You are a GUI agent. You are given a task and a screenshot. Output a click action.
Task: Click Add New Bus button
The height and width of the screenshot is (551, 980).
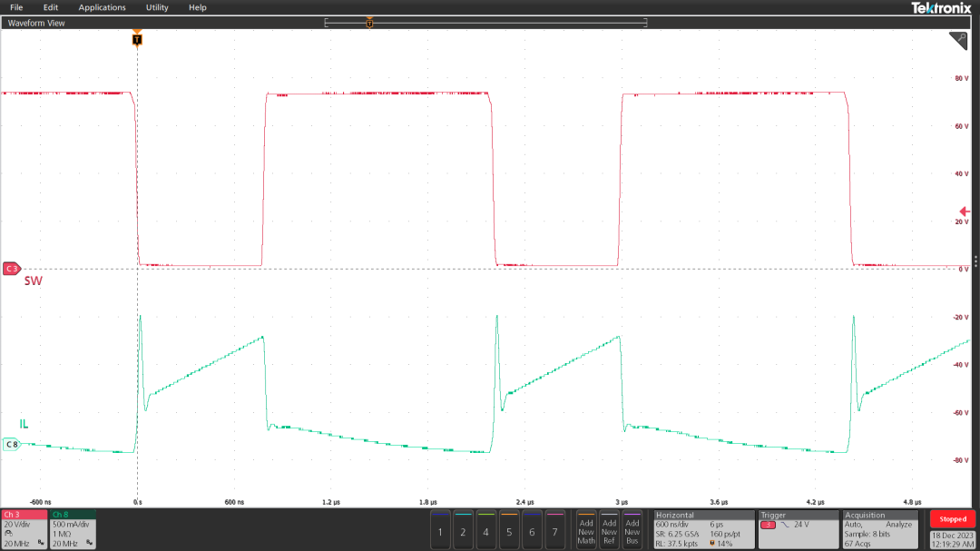(632, 530)
